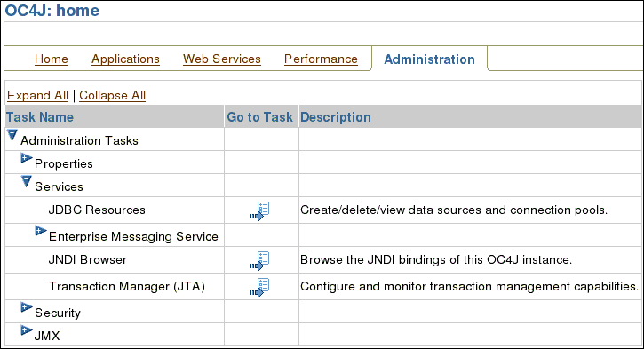Open the Web Services tab
This screenshot has height=349, width=644.
[222, 59]
